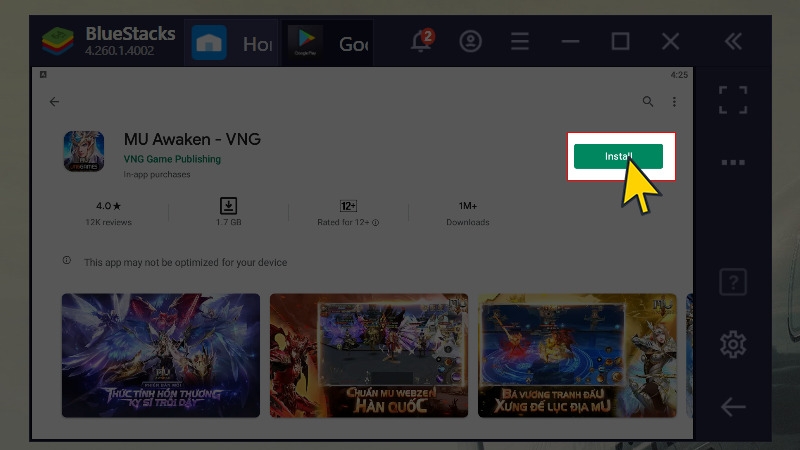Viewport: 800px width, 450px height.
Task: Open VNG Game Publishing developer link
Action: [x=172, y=159]
